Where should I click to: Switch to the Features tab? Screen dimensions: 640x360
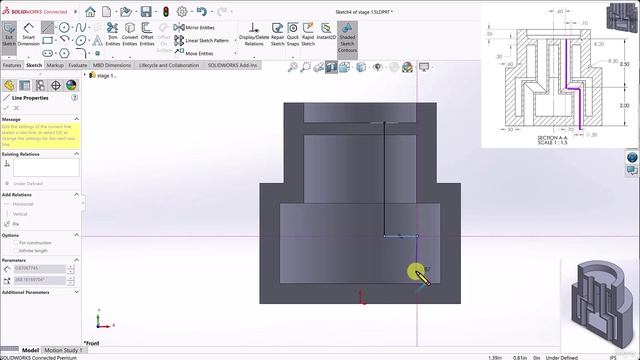pos(12,65)
